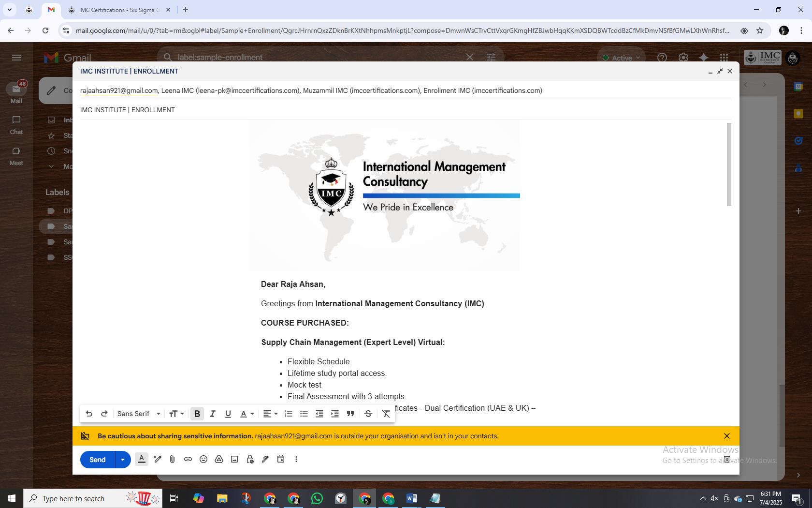Image resolution: width=812 pixels, height=508 pixels.
Task: Open Microsoft Word from the taskbar
Action: [412, 498]
